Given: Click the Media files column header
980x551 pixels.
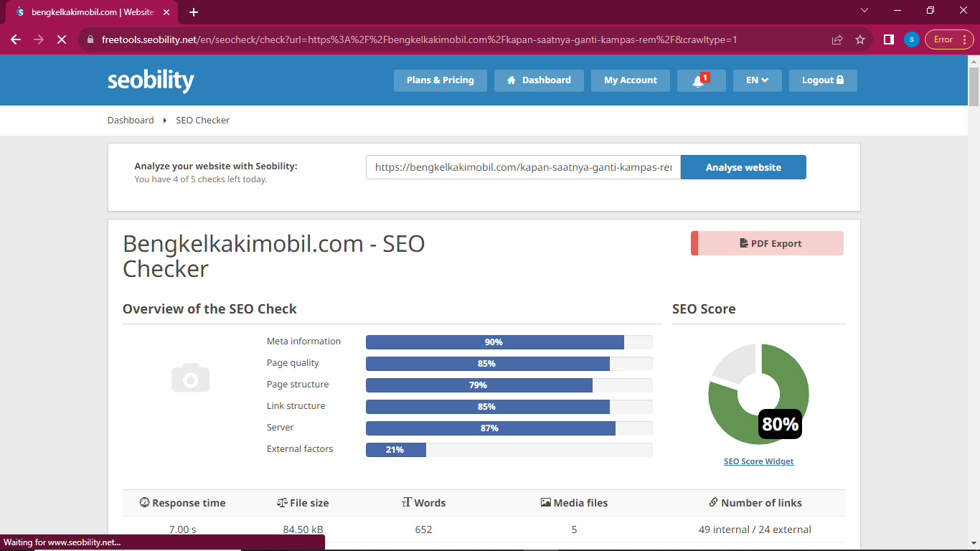Looking at the screenshot, I should point(574,503).
